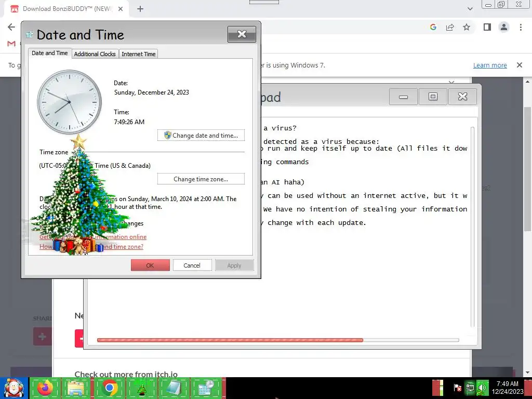Viewport: 532px width, 399px height.
Task: Bookmark this page with the star icon
Action: coord(467,27)
